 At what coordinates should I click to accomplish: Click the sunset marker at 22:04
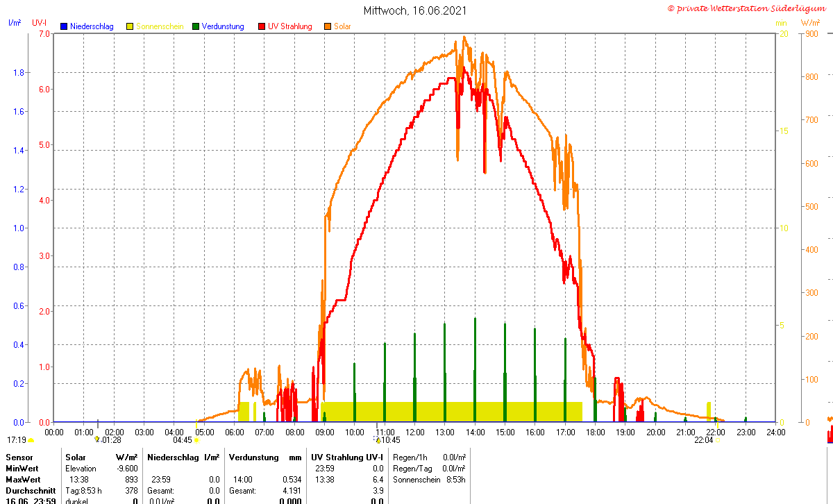[x=718, y=440]
